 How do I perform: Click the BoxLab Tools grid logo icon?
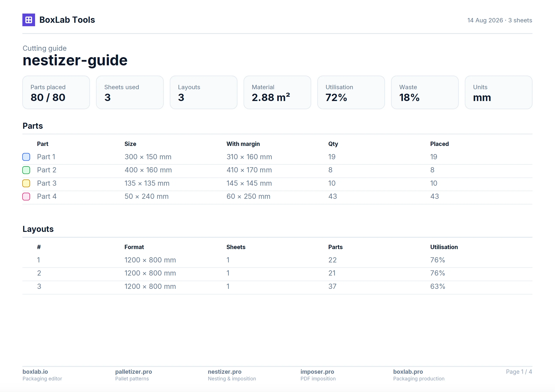(x=29, y=20)
